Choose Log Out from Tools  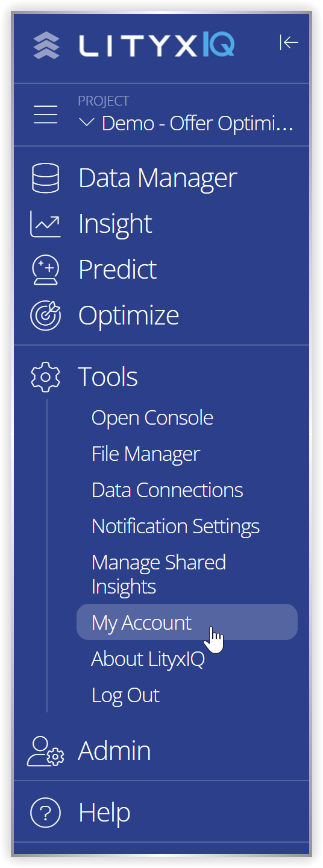[x=125, y=695]
